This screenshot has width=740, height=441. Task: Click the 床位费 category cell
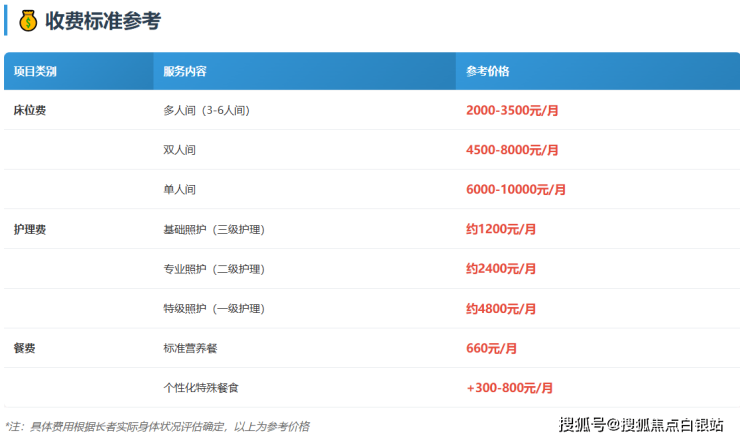30,110
